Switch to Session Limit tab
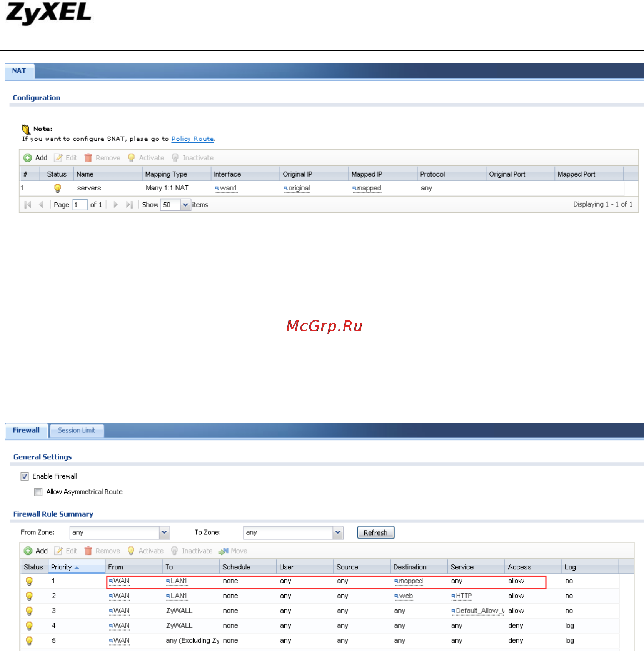 (x=77, y=431)
